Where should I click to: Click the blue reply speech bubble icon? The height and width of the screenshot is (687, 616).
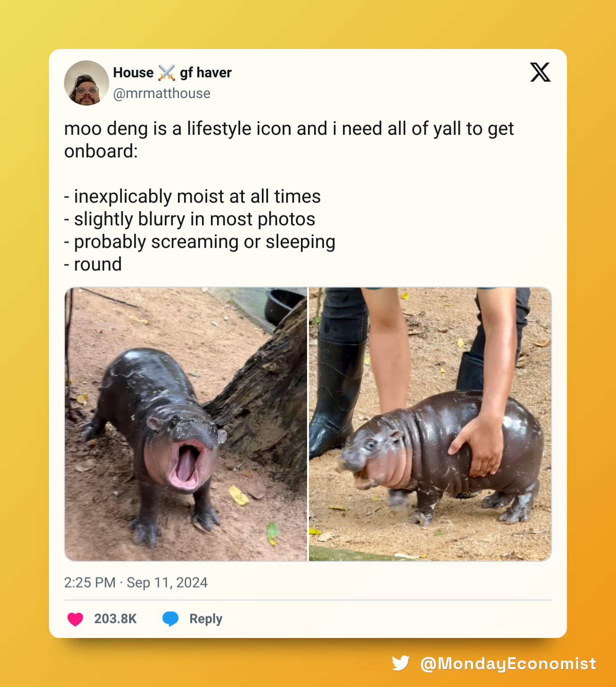point(170,619)
